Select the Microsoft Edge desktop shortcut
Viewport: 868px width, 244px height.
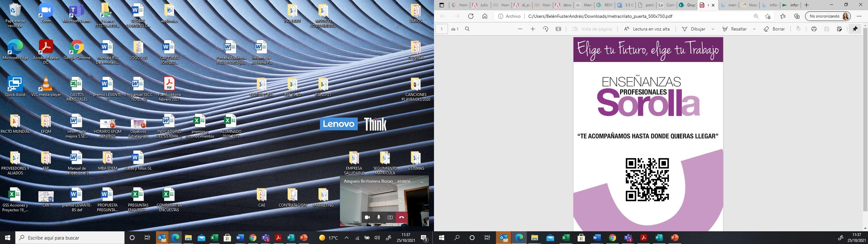coord(15,51)
